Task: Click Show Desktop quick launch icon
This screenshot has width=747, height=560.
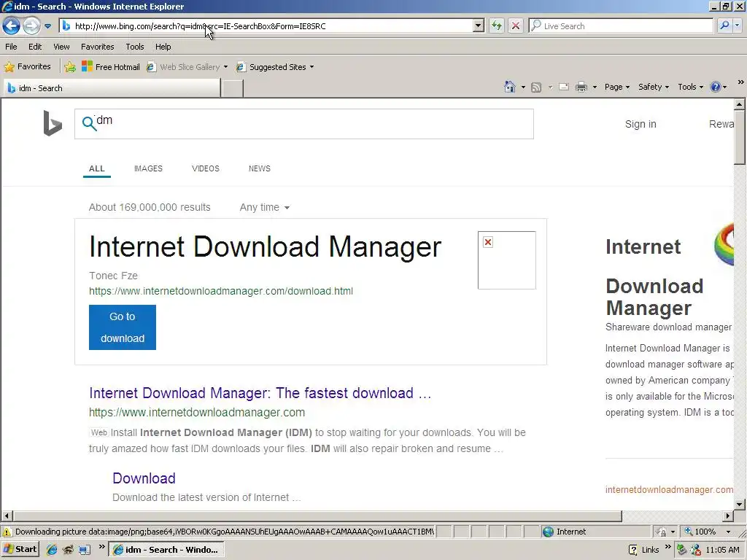Action: point(85,550)
